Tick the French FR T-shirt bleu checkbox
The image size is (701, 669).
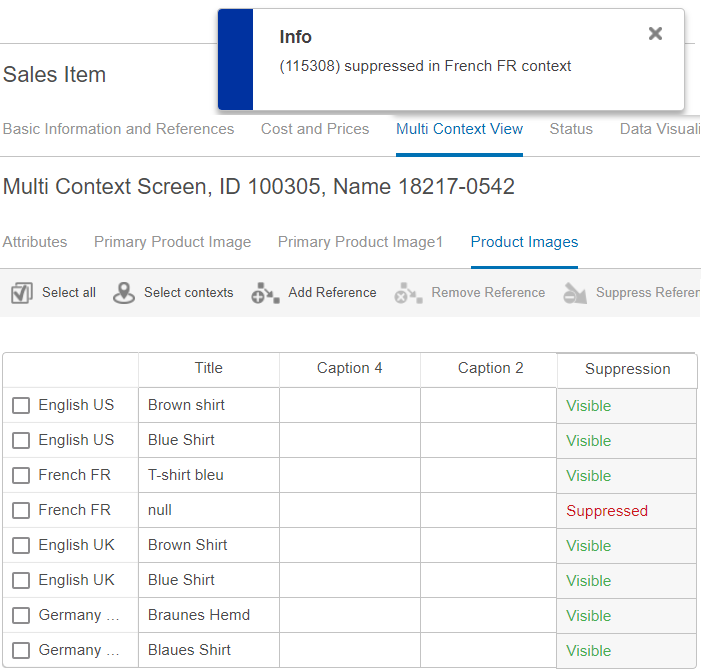pyautogui.click(x=21, y=475)
